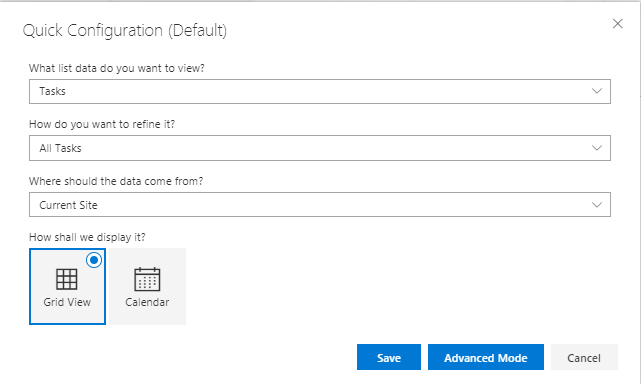Expand the Tasks list dropdown chevron
The width and height of the screenshot is (641, 384).
(x=597, y=91)
